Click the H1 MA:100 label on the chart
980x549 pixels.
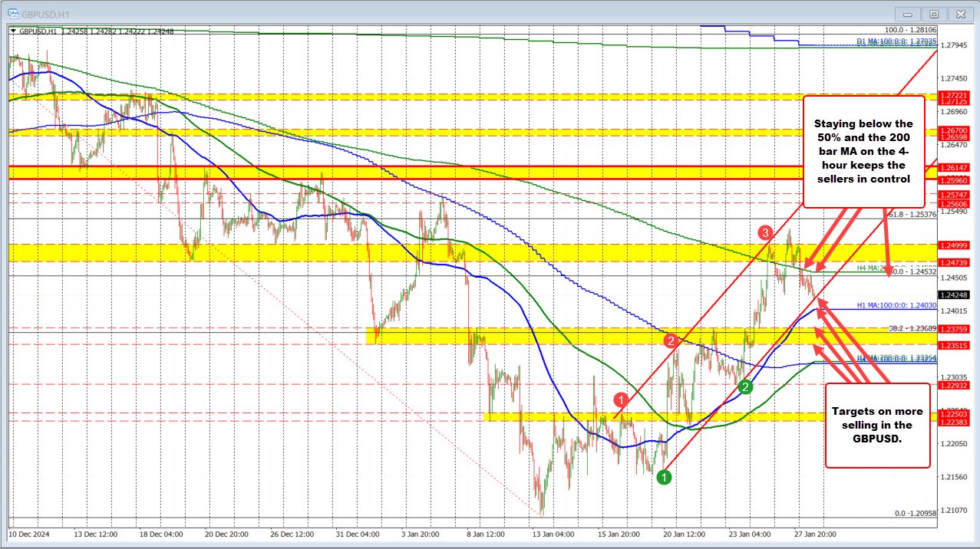[896, 305]
